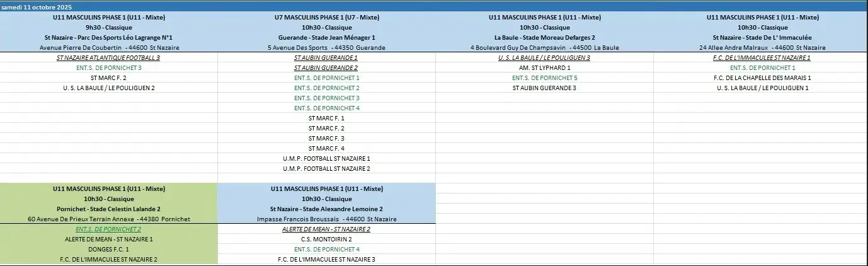This screenshot has width=868, height=266.
Task: Click F.C. DE LA CHAPELLE DES MARAIS 1
Action: [x=762, y=78]
